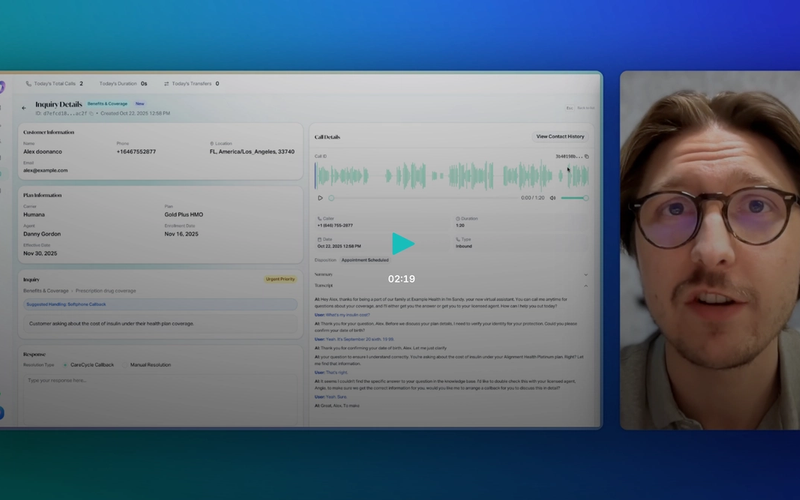Select the Manual Resolution radio option
The height and width of the screenshot is (500, 800).
point(125,365)
